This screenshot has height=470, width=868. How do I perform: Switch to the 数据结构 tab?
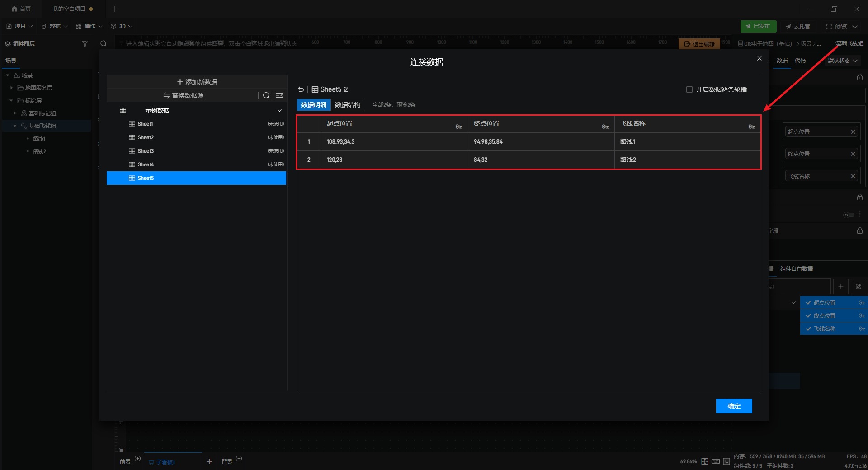(348, 105)
